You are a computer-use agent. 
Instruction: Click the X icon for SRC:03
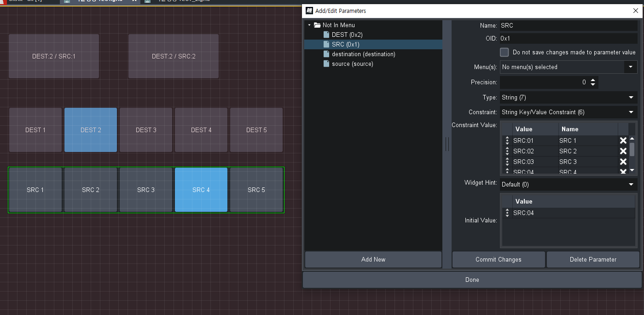click(x=623, y=162)
